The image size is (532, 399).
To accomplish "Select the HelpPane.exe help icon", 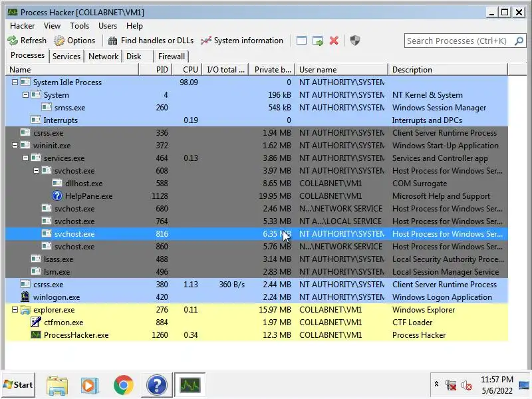I will [x=57, y=196].
